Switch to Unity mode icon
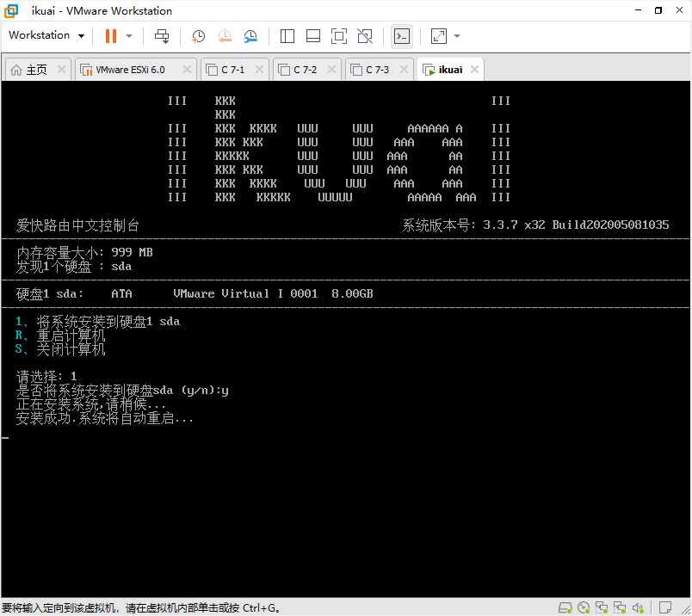Image resolution: width=692 pixels, height=616 pixels. point(365,36)
